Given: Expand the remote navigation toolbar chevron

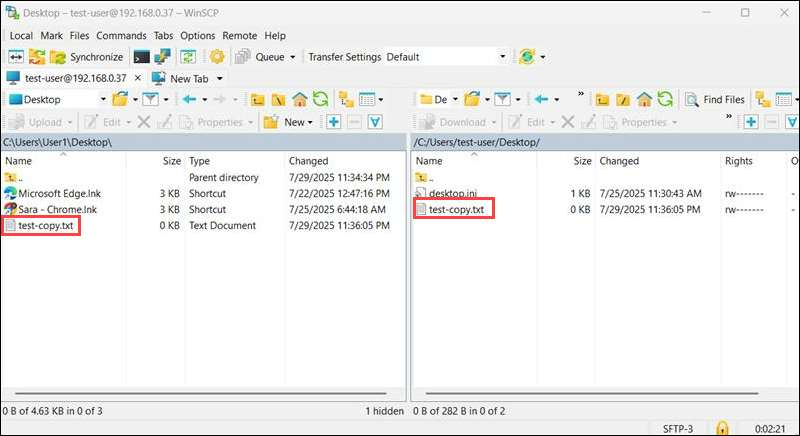Looking at the screenshot, I should pos(581,94).
